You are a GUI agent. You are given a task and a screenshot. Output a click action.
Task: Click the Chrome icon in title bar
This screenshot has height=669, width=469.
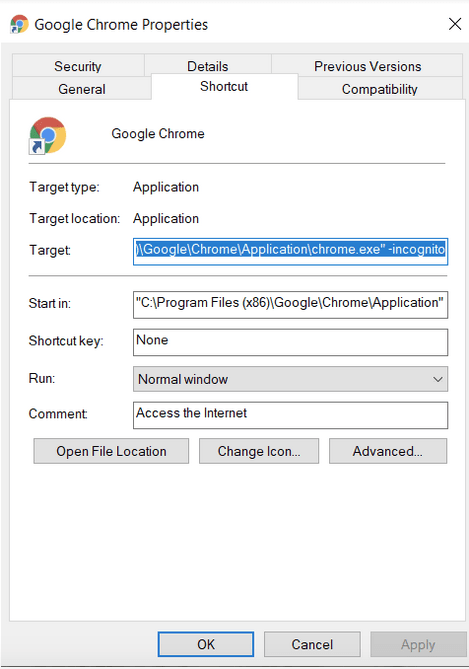tap(19, 24)
